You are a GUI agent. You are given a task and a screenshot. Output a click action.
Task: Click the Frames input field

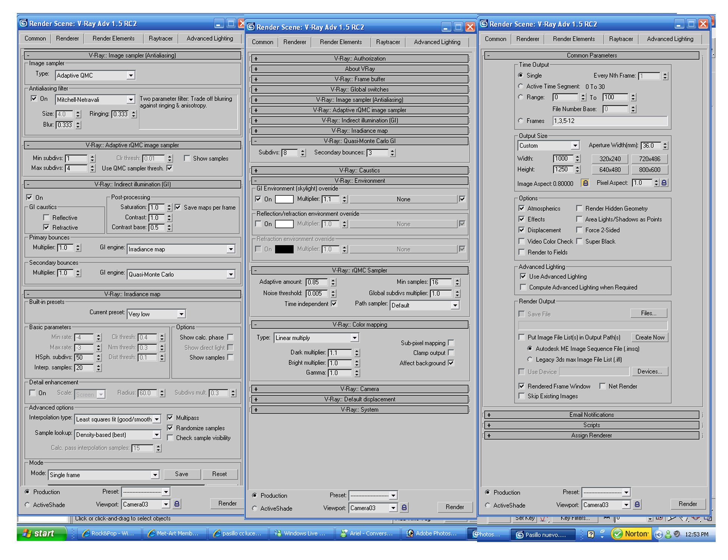610,121
